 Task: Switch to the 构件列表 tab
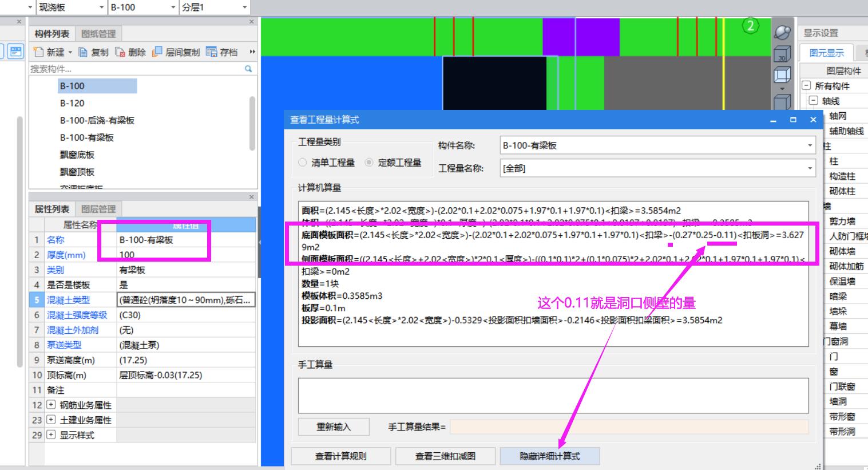51,34
